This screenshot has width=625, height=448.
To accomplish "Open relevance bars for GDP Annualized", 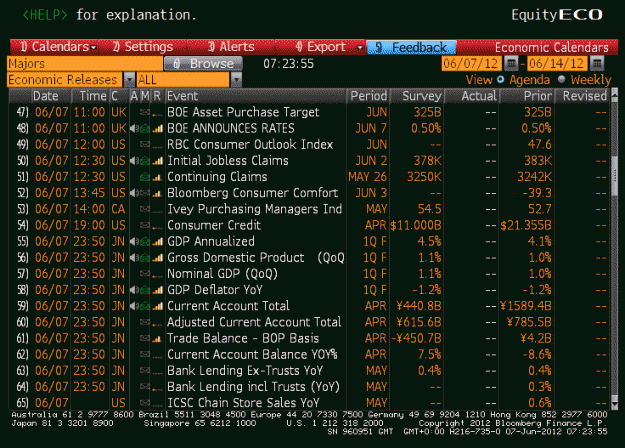I will click(x=157, y=242).
